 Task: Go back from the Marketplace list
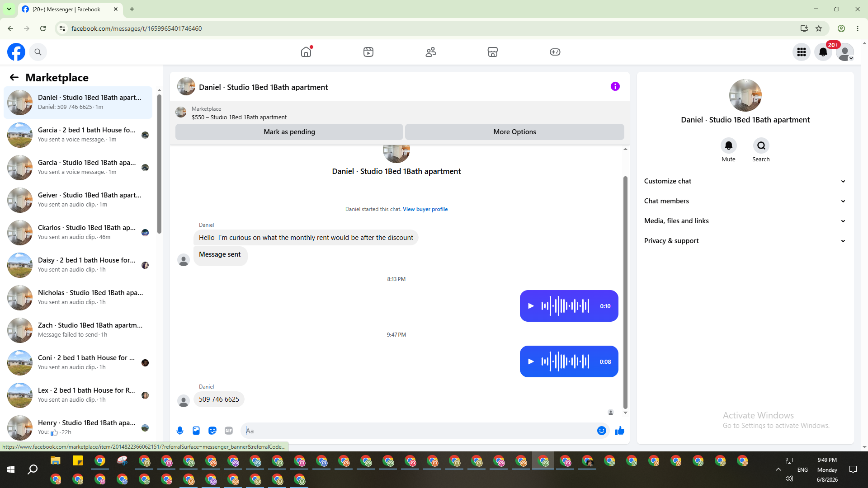pos(14,77)
